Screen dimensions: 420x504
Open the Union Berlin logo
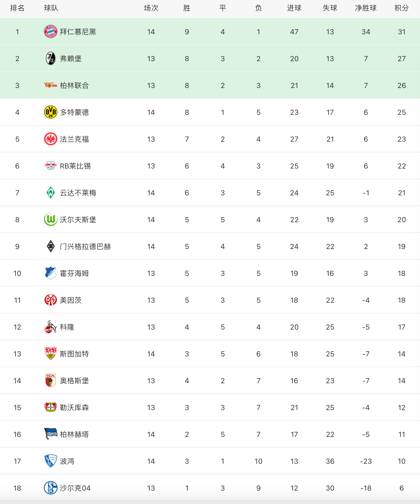50,85
